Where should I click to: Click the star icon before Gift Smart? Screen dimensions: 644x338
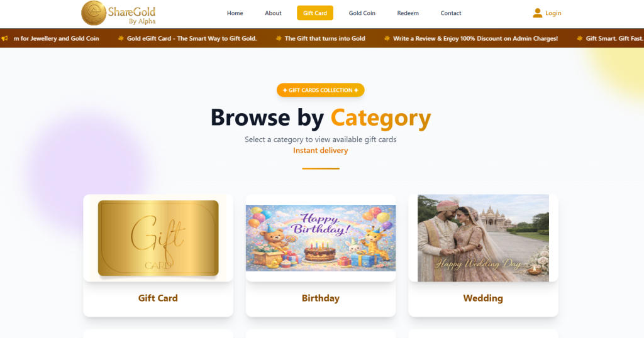[x=579, y=38]
